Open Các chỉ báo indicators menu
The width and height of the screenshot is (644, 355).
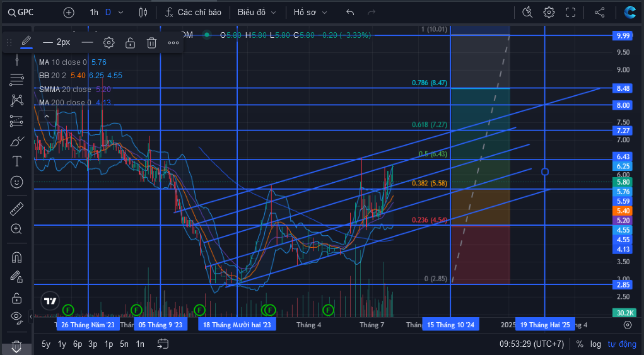(193, 13)
